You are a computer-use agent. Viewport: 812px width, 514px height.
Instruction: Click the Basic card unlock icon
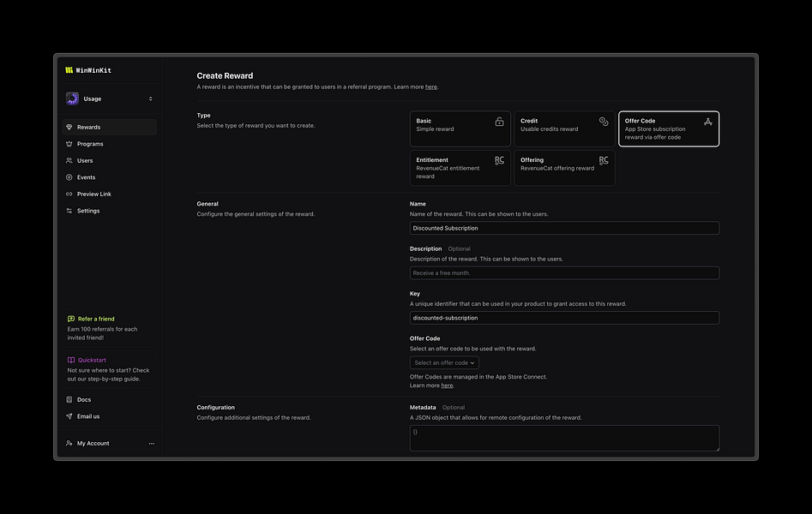(499, 122)
